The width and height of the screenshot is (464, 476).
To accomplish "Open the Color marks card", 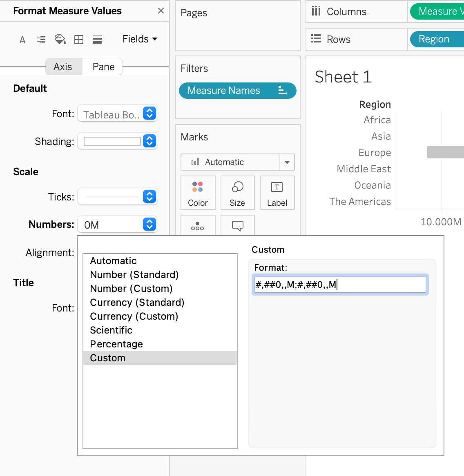I will click(x=198, y=193).
